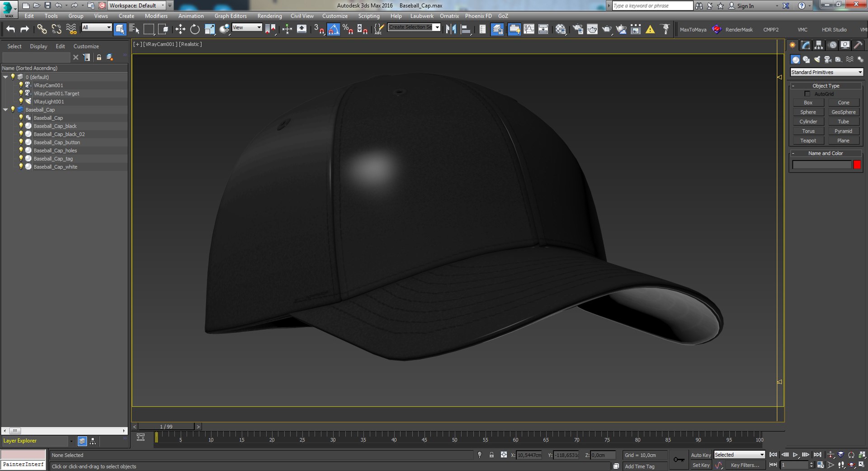Switch to the Hierarchy command panel
The height and width of the screenshot is (471, 868).
(819, 45)
